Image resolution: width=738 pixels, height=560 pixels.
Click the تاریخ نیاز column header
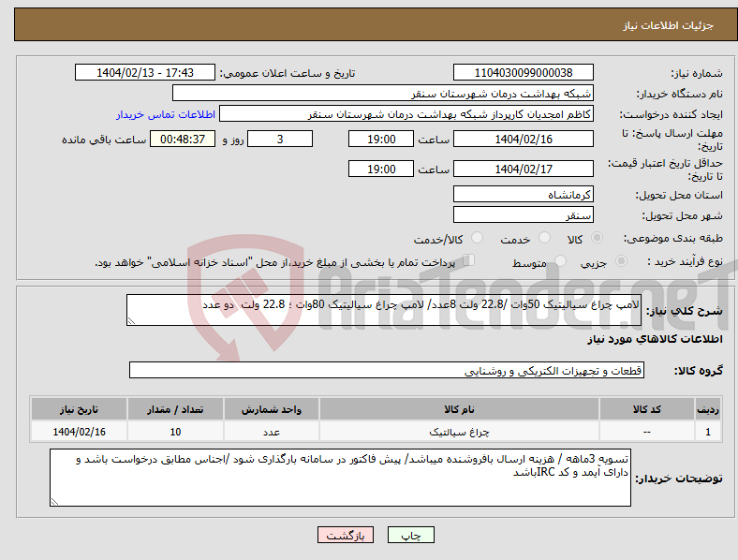(79, 409)
